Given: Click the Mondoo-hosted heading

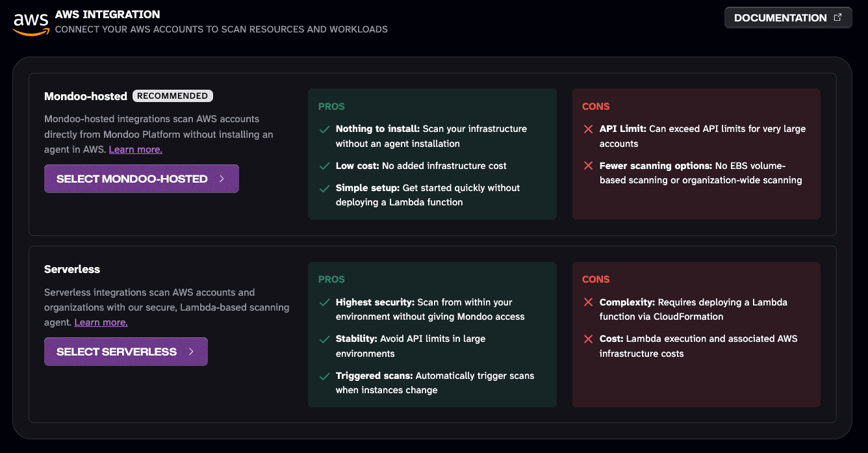Looking at the screenshot, I should tap(86, 96).
